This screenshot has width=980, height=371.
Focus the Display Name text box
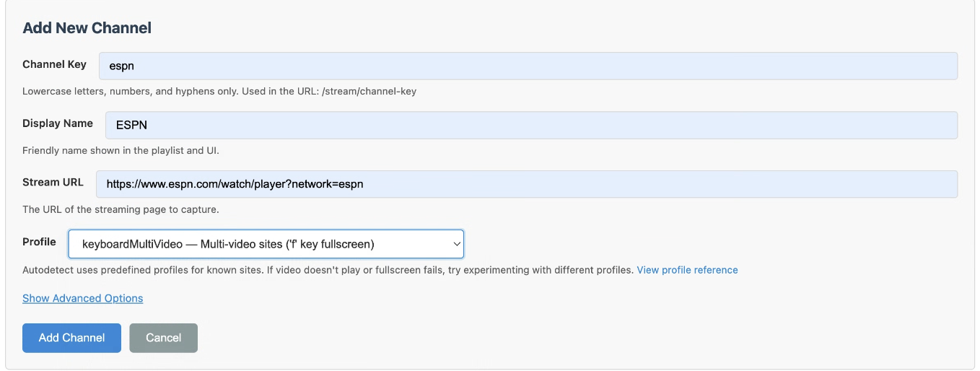(x=531, y=125)
